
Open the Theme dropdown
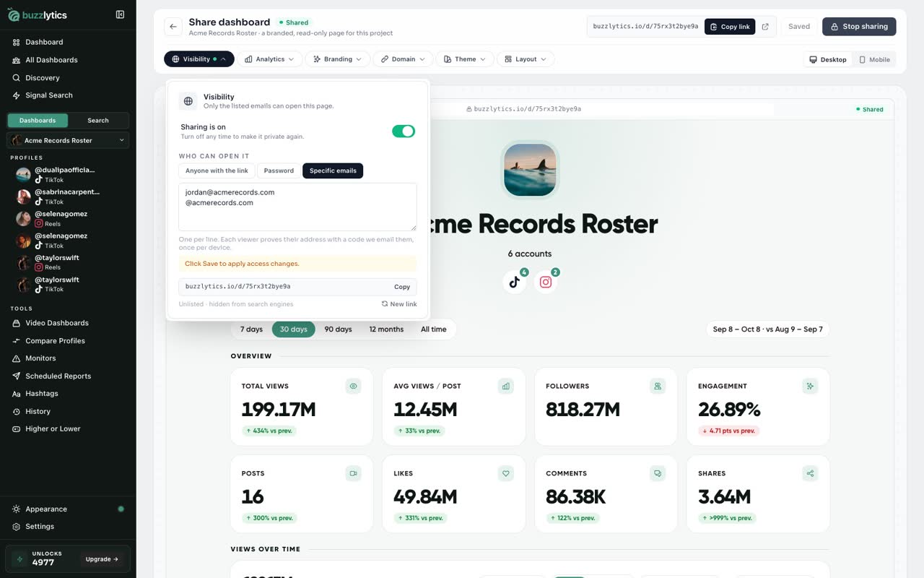click(x=465, y=59)
